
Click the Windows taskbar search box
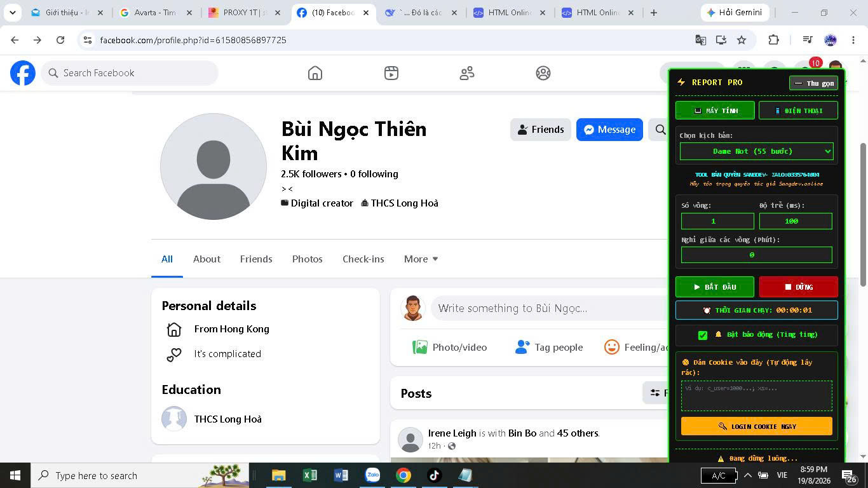140,475
